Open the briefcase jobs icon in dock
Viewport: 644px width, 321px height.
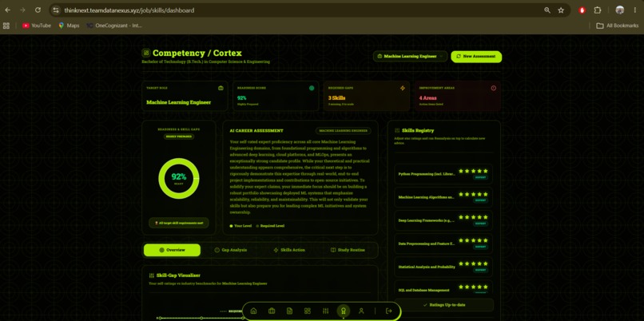tap(272, 311)
